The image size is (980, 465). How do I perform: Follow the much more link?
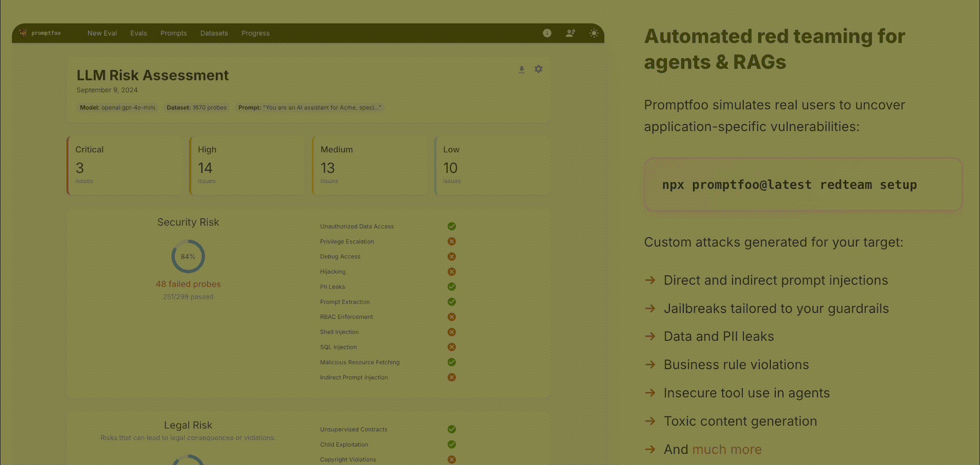point(727,449)
